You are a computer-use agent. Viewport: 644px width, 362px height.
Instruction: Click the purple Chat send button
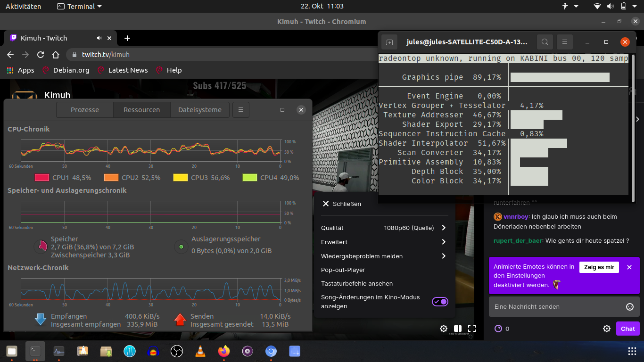(x=628, y=329)
